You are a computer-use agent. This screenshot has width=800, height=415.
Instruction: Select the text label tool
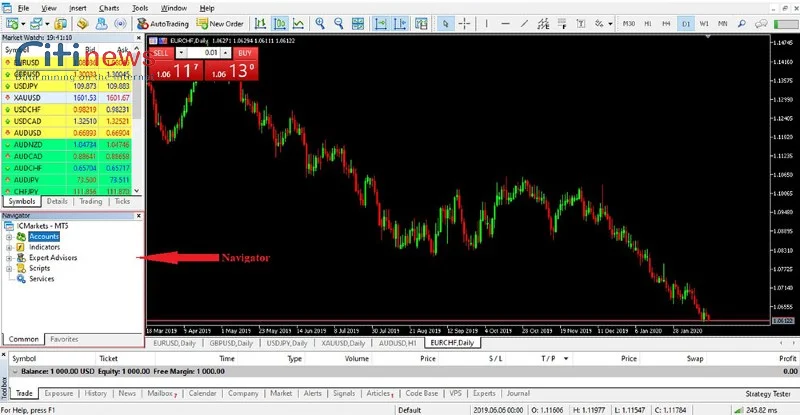coord(581,23)
